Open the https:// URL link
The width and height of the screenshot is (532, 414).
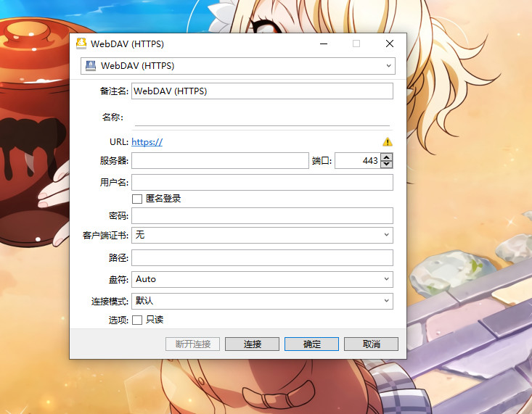[147, 141]
